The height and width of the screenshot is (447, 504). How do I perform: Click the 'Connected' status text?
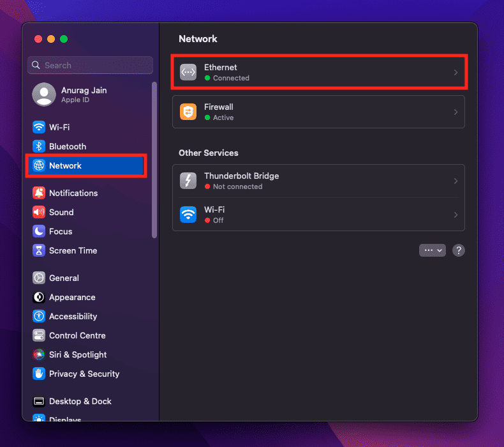coord(231,78)
